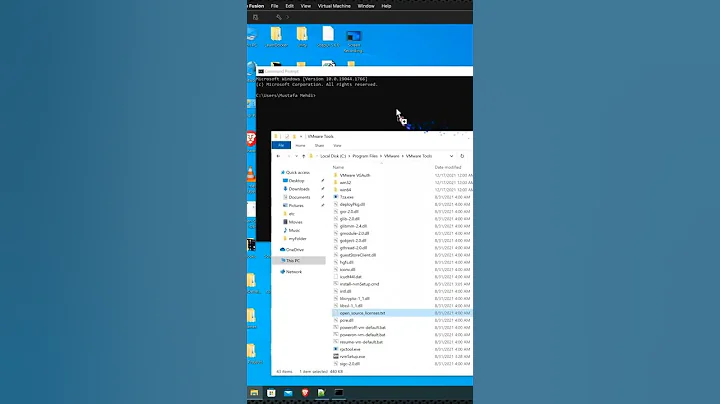Select the 7za.exe file
Viewport: 720px width, 404px height.
pyautogui.click(x=347, y=197)
